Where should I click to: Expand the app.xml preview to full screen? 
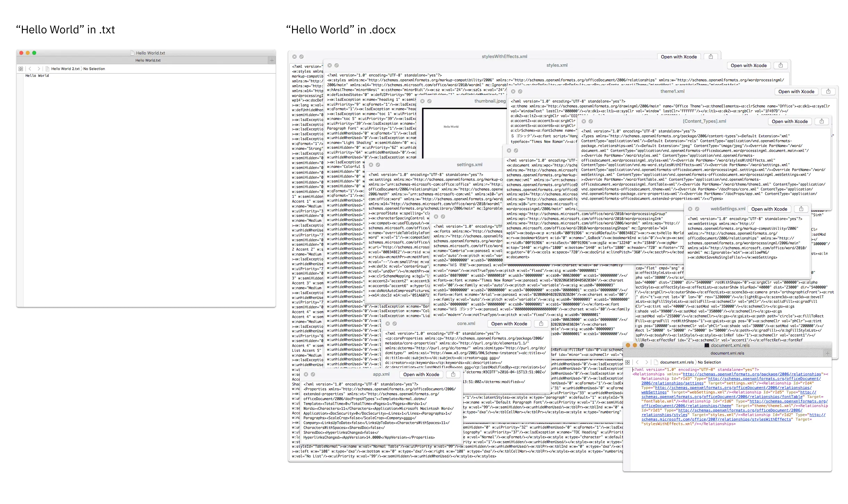(313, 374)
